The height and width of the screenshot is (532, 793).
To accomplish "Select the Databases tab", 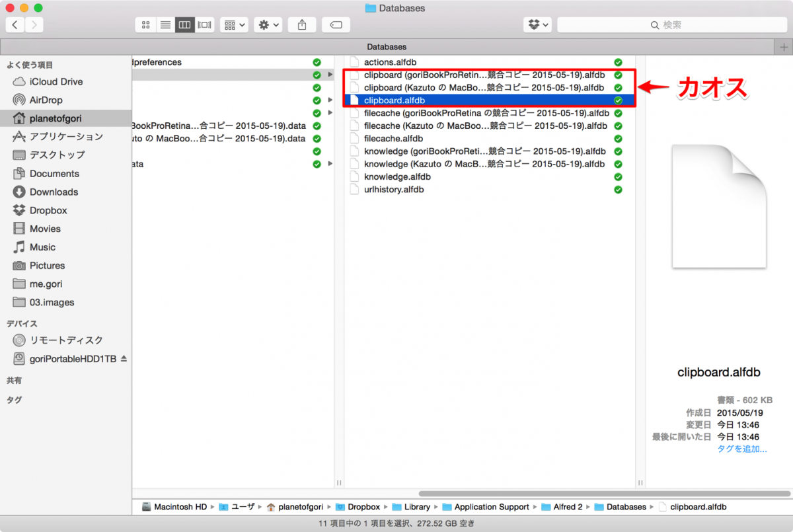I will coord(387,47).
